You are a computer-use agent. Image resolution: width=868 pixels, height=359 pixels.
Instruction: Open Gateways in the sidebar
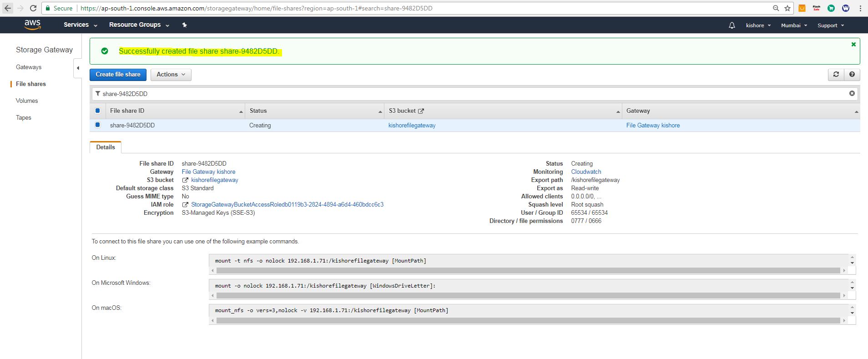pyautogui.click(x=29, y=67)
